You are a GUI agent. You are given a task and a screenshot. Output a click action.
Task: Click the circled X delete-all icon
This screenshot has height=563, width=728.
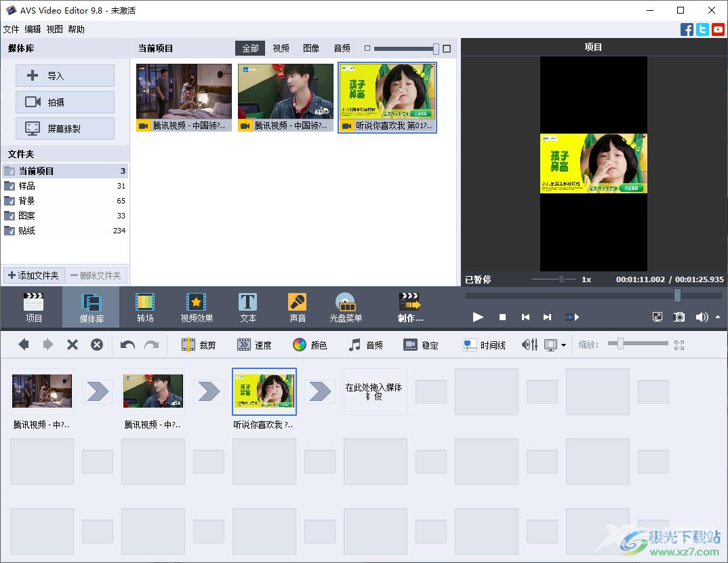coord(96,345)
